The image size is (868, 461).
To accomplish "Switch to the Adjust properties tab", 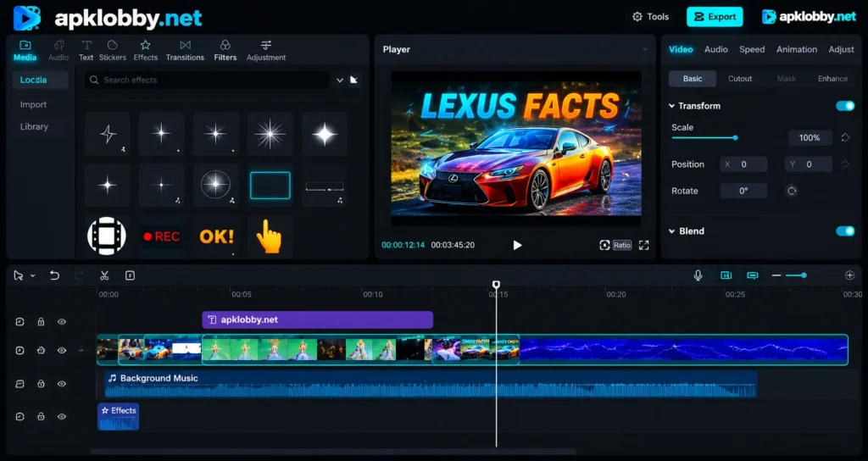I will pyautogui.click(x=841, y=49).
